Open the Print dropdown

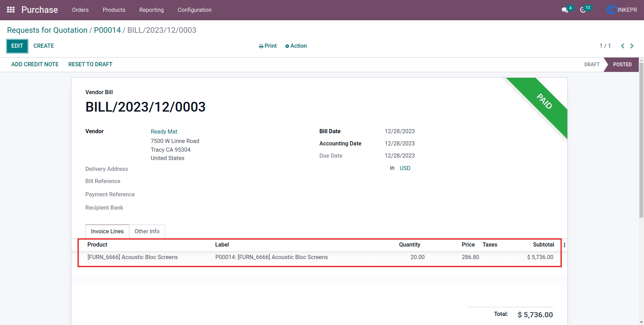(x=268, y=46)
